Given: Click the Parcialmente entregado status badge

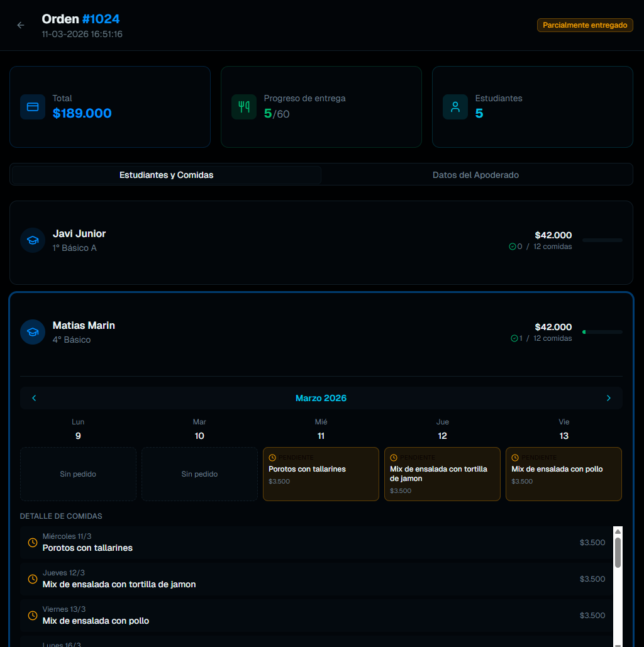Looking at the screenshot, I should point(584,25).
